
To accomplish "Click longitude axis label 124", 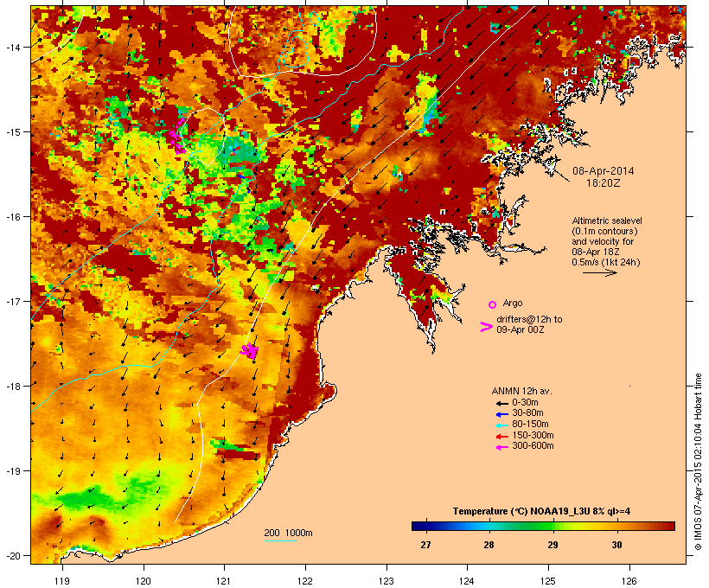I will pyautogui.click(x=467, y=581).
